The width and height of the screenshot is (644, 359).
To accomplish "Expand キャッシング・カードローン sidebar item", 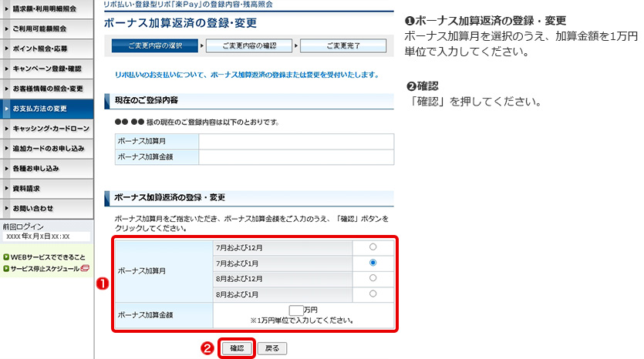I will click(46, 129).
